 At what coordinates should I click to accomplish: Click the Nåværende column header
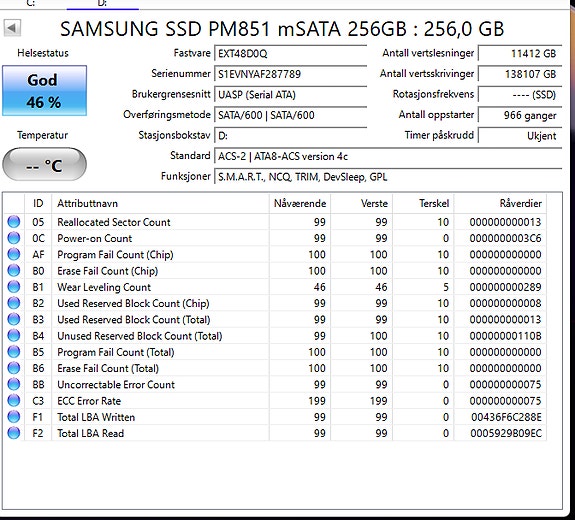(x=300, y=204)
